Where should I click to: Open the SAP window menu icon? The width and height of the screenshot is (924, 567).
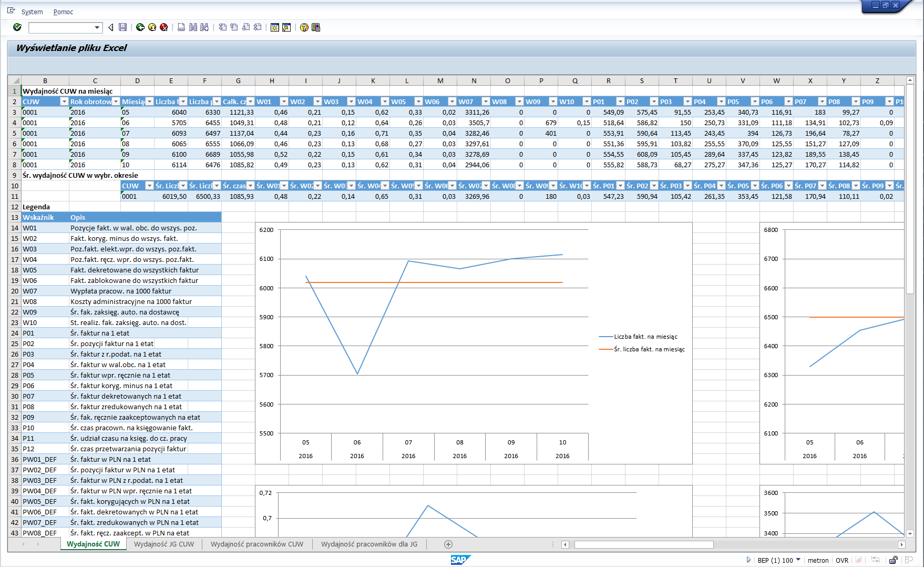(11, 11)
